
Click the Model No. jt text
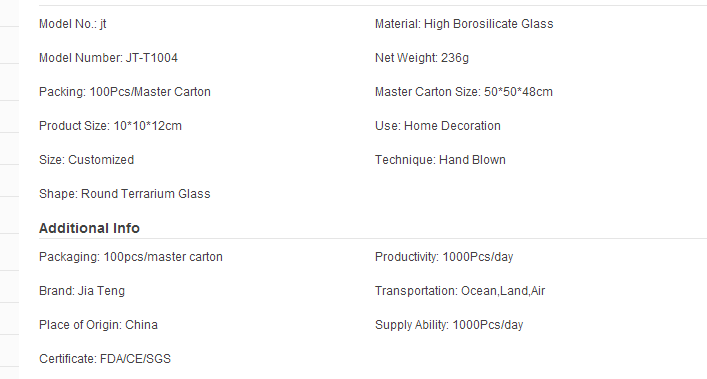pyautogui.click(x=73, y=24)
